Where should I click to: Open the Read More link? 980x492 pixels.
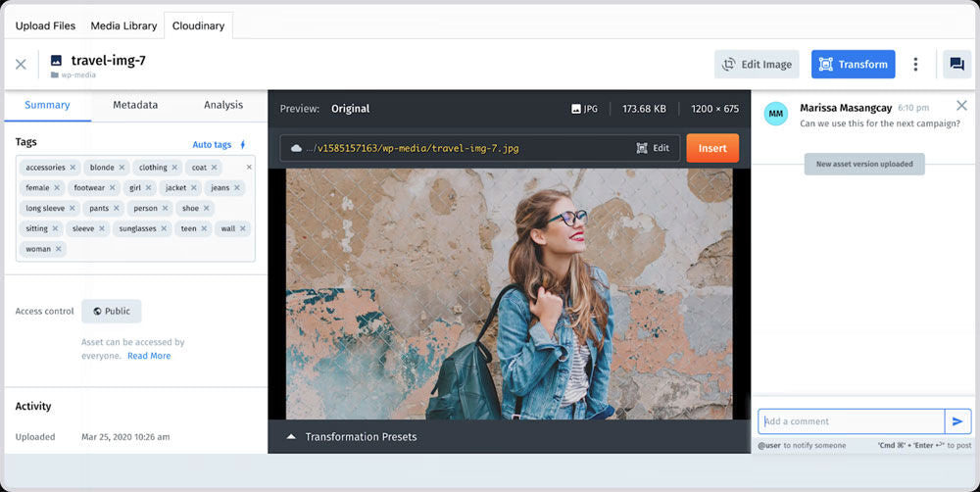pos(149,356)
